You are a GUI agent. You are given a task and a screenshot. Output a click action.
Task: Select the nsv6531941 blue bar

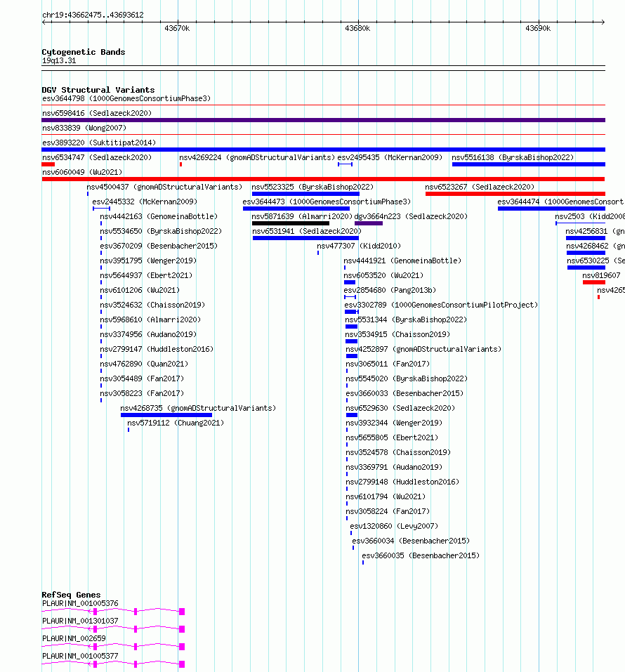(x=305, y=238)
